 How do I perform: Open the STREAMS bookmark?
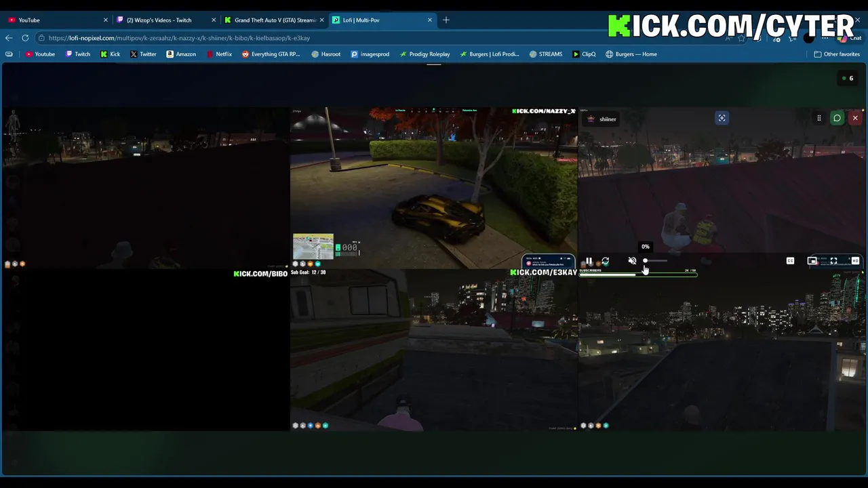tap(546, 54)
